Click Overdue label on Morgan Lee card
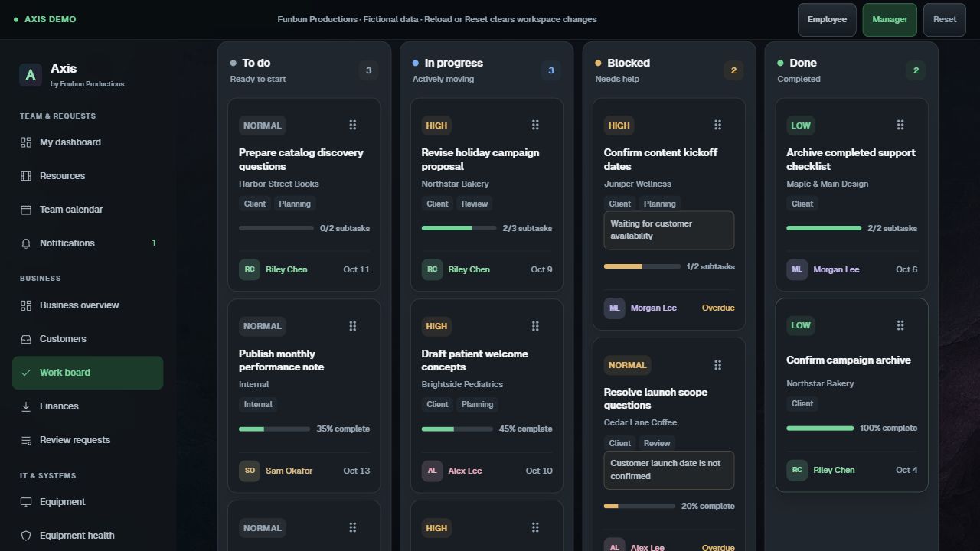 (718, 308)
